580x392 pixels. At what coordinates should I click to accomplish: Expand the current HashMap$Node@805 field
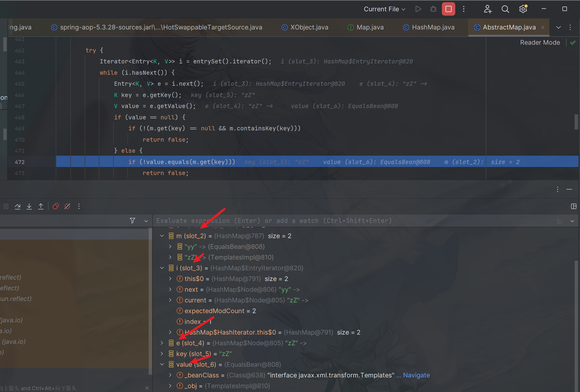point(170,300)
